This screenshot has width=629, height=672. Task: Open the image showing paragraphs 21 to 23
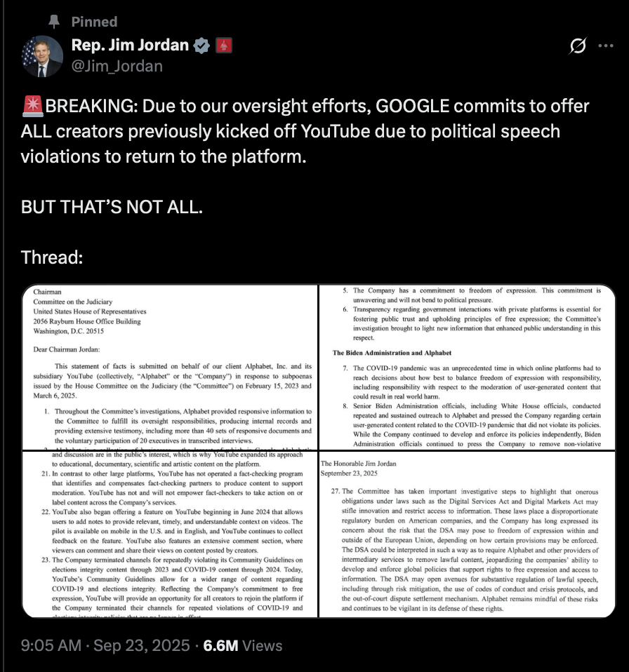pos(171,534)
